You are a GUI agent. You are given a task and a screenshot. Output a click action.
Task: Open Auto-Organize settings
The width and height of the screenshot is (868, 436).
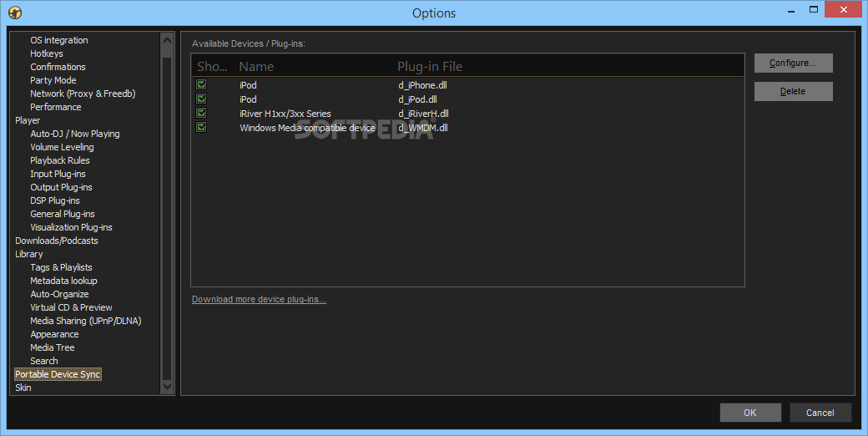(x=59, y=294)
